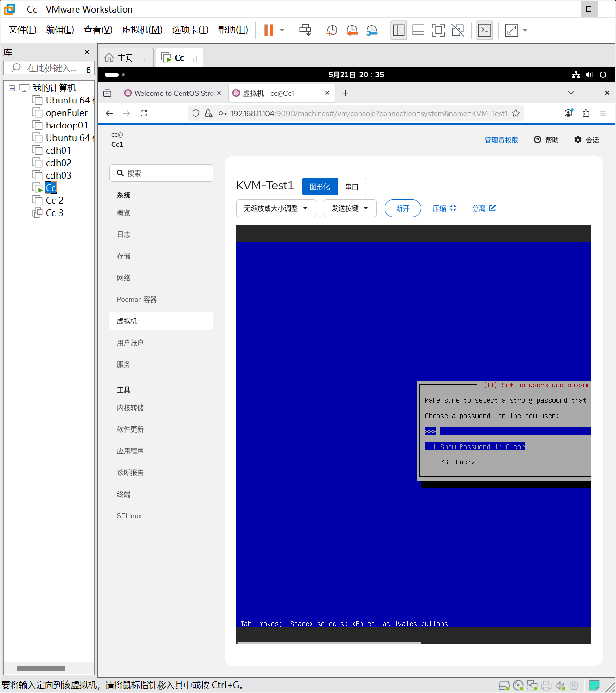Image resolution: width=616 pixels, height=693 pixels.
Task: Click the VMware status bar sound icon
Action: point(560,685)
